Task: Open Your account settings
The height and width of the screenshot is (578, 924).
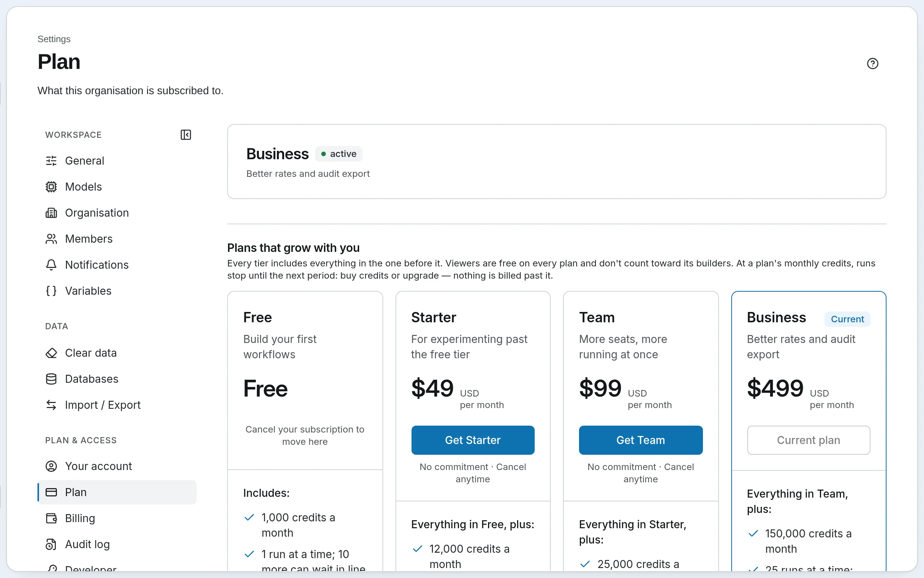Action: (x=117, y=466)
